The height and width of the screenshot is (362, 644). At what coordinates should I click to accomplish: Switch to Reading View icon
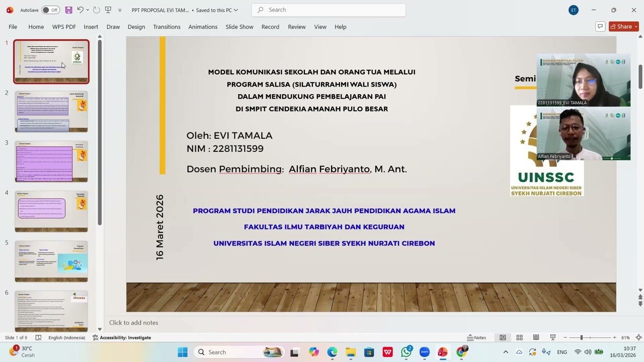pos(536,337)
